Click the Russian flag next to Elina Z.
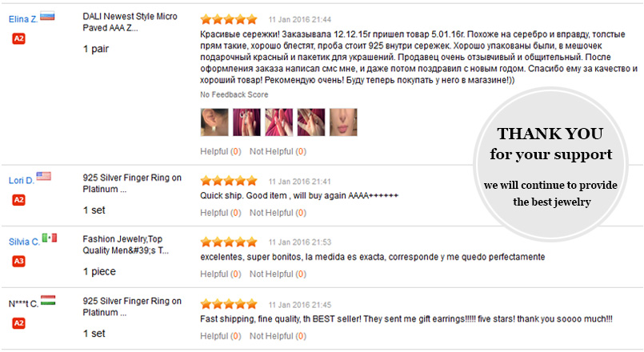This screenshot has width=644, height=352. 47,17
